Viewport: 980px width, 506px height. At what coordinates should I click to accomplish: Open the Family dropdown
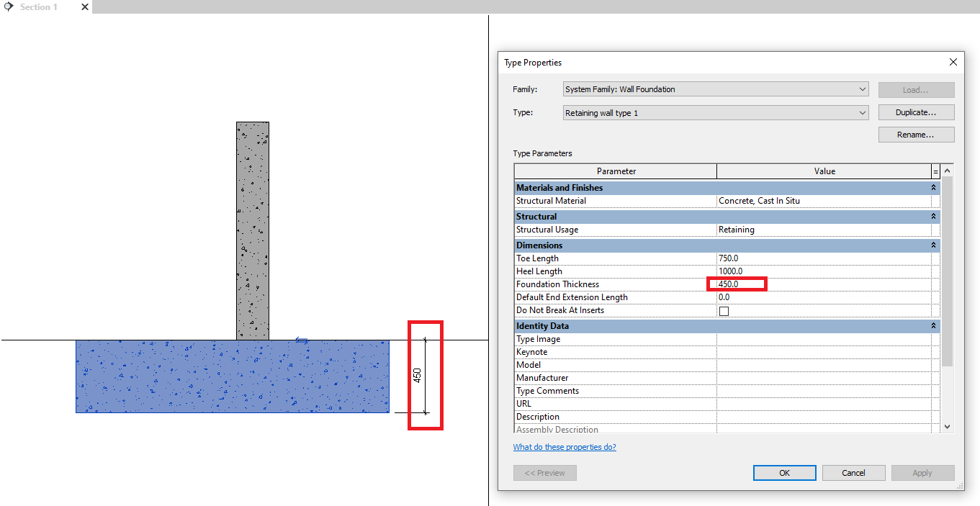coord(863,89)
